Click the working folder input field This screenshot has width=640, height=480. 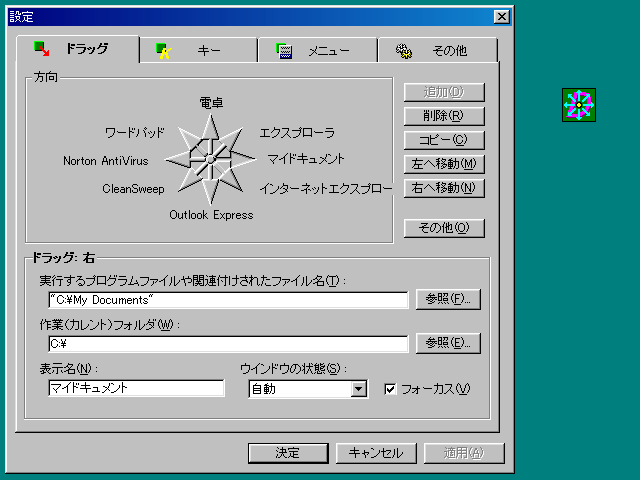(x=228, y=344)
